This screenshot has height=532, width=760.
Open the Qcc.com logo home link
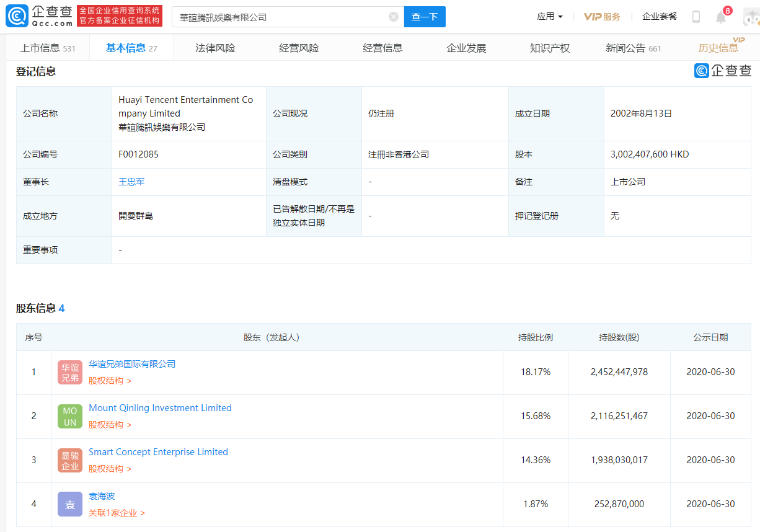click(39, 17)
